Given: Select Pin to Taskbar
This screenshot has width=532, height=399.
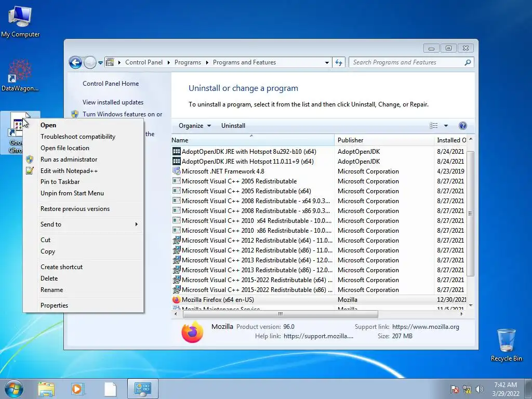Looking at the screenshot, I should pos(60,181).
